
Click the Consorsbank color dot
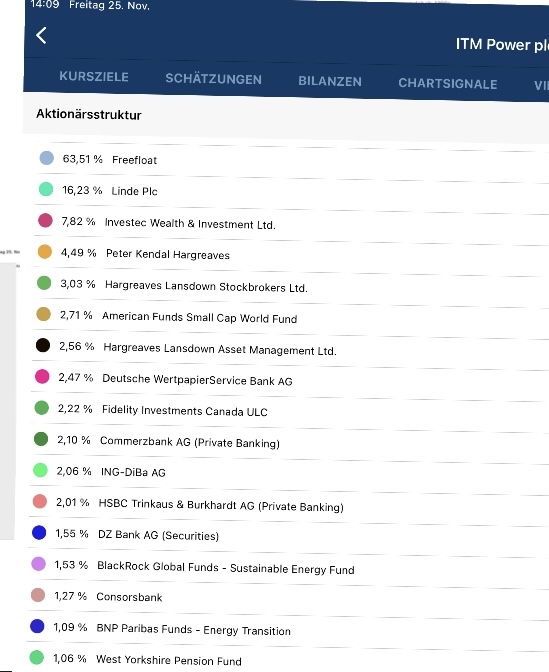click(38, 595)
